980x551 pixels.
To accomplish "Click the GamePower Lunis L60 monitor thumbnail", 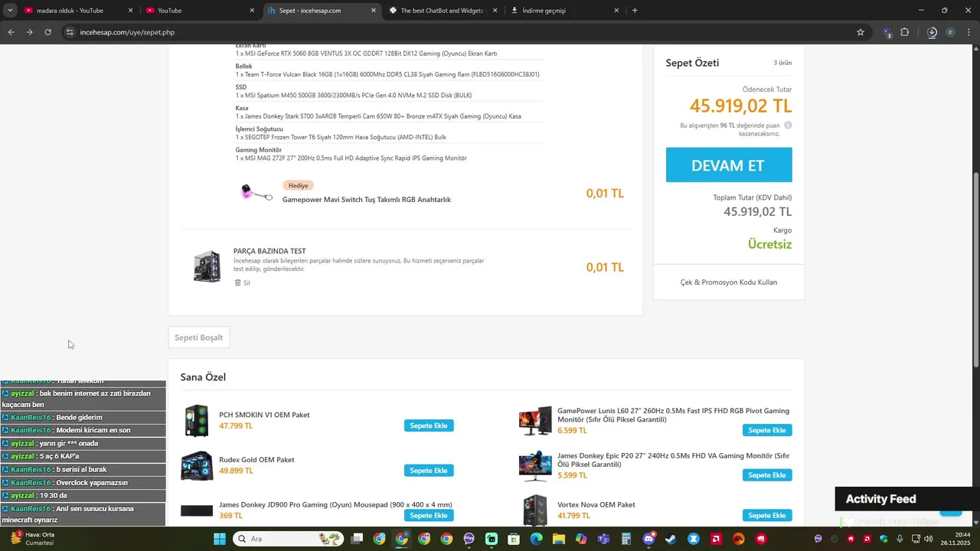I will [x=535, y=421].
